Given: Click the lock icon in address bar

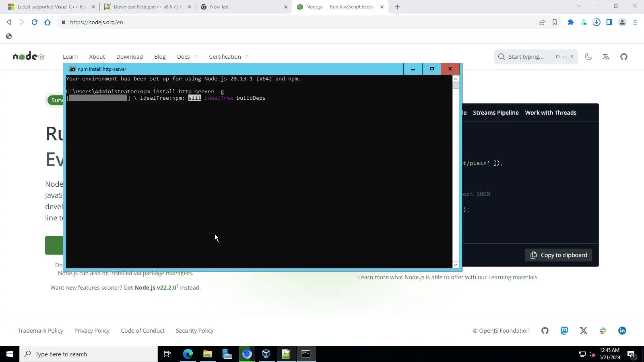Looking at the screenshot, I should coord(64,22).
